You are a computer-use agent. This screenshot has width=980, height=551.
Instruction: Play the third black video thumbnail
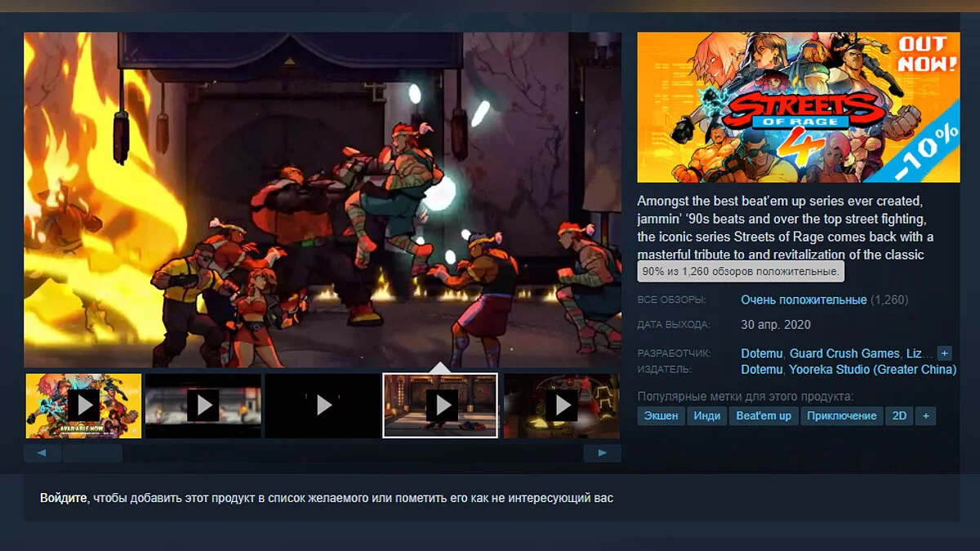(x=323, y=406)
